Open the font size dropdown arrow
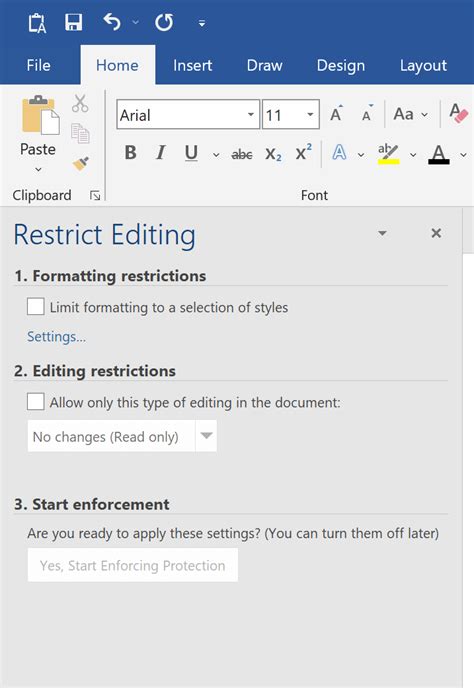Viewport: 474px width, 688px height. [310, 115]
